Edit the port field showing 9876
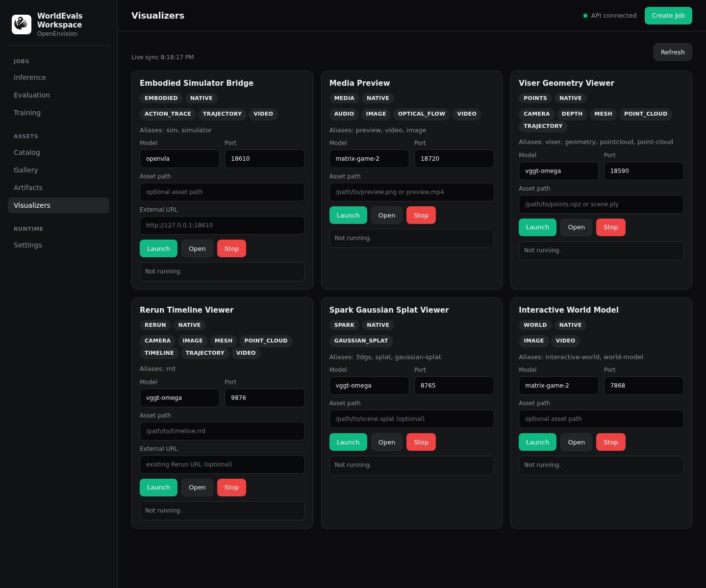Screen dimensions: 706x588 pos(265,398)
